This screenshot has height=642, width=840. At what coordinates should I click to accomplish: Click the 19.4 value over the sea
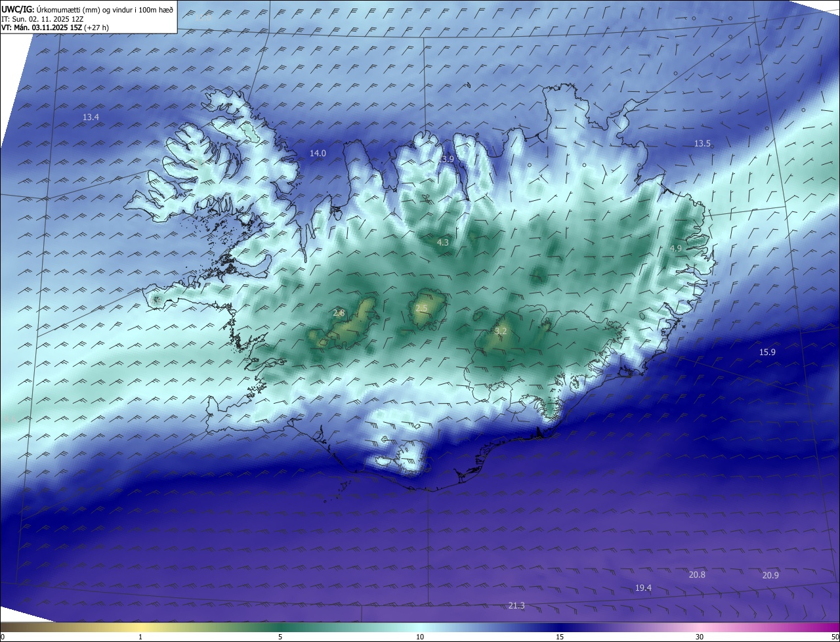coord(643,588)
